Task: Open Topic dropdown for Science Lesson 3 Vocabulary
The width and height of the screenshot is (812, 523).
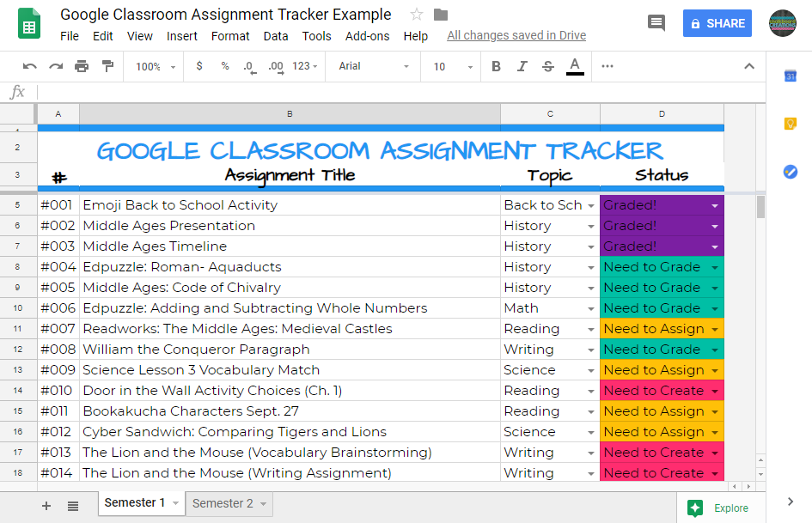Action: click(591, 371)
